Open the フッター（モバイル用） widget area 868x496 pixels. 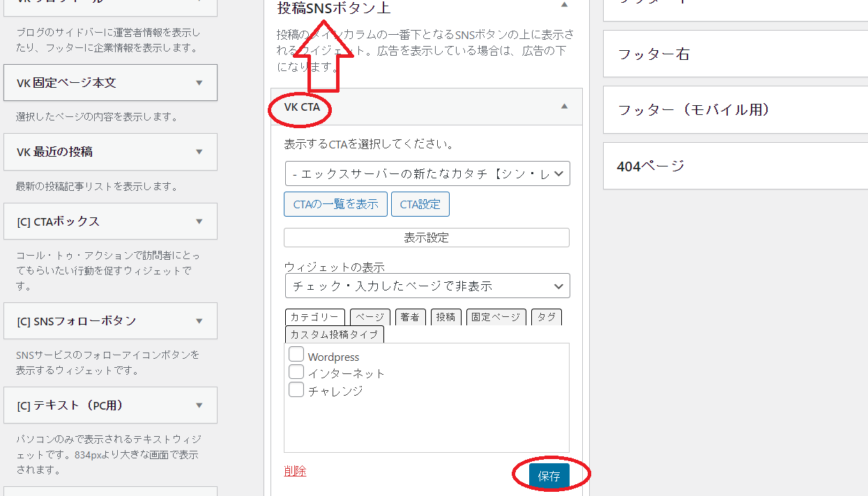(736, 109)
